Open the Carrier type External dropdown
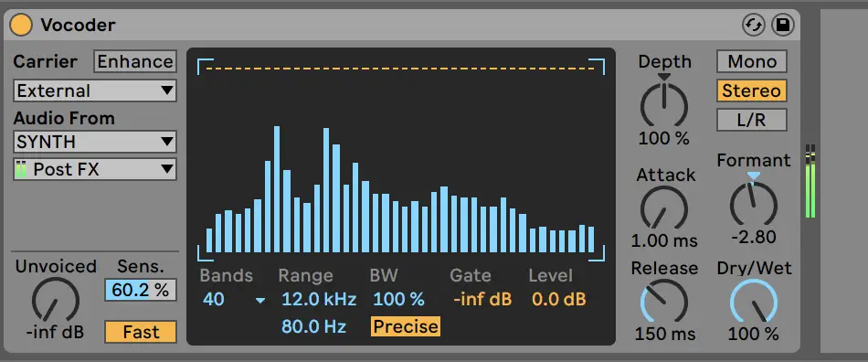This screenshot has width=868, height=362. [x=95, y=90]
